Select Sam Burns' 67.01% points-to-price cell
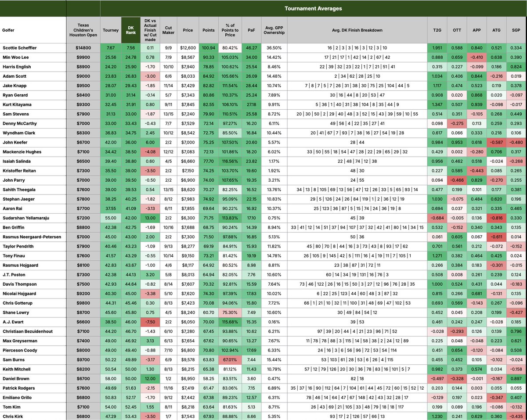 point(231,359)
